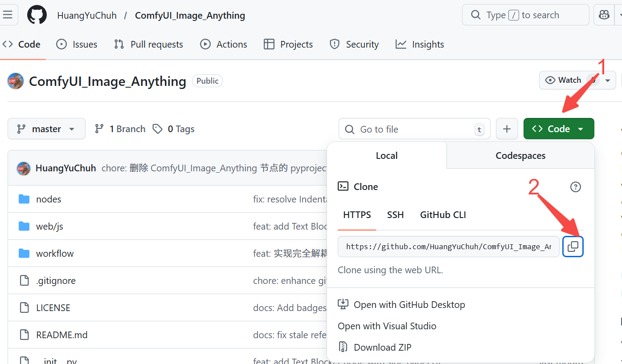Click the README.md file icon
This screenshot has width=622, height=364.
(24, 335)
